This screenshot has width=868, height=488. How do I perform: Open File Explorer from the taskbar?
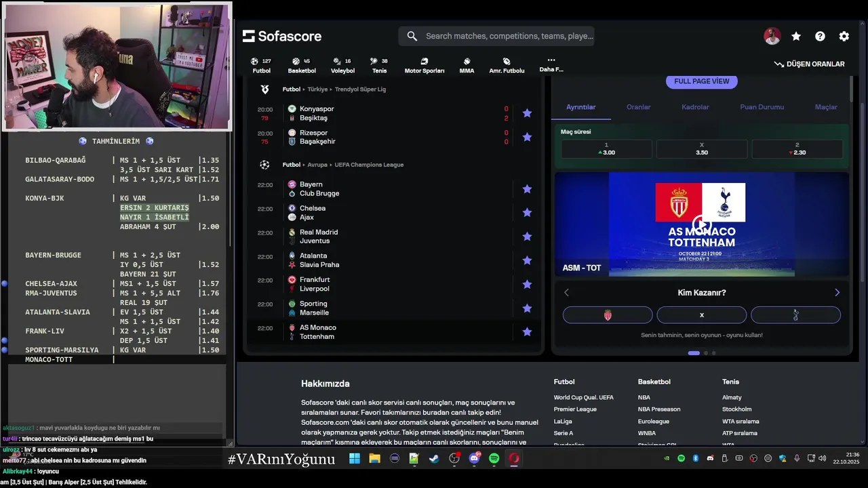click(x=374, y=459)
